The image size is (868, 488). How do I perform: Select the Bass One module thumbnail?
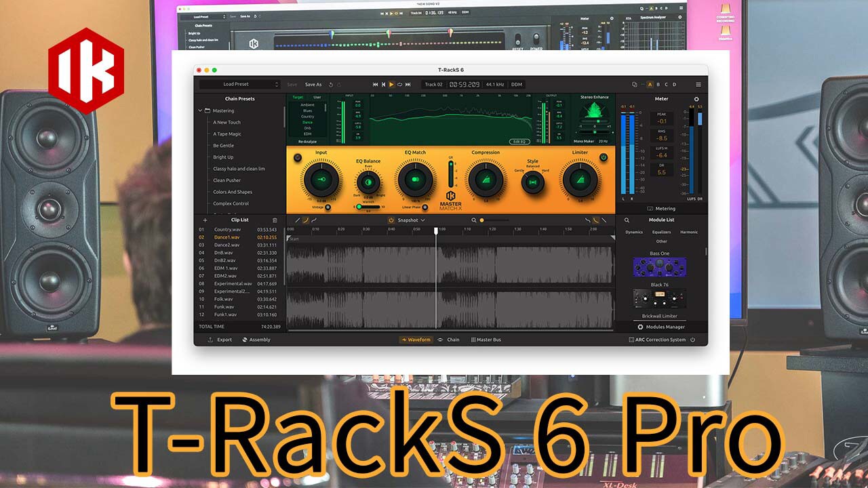tap(659, 267)
